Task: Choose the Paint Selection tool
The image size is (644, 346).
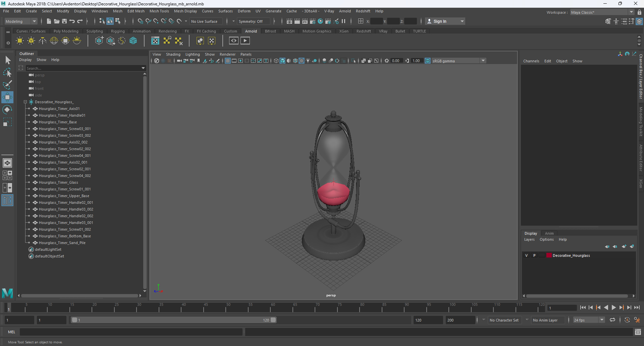Action: point(7,84)
